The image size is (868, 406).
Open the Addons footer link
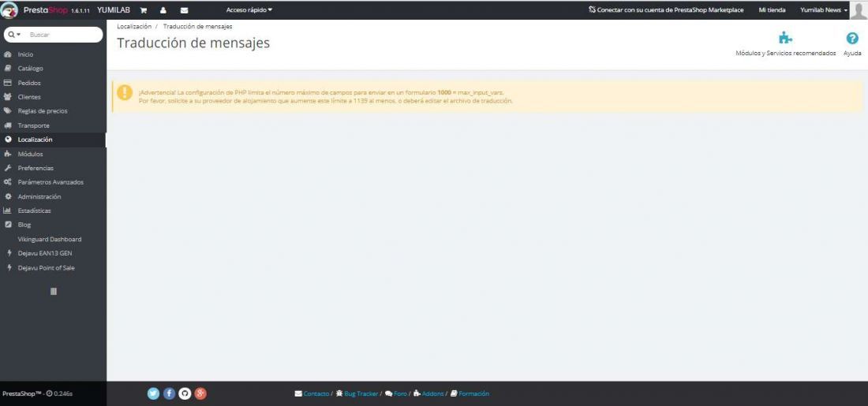pyautogui.click(x=428, y=394)
